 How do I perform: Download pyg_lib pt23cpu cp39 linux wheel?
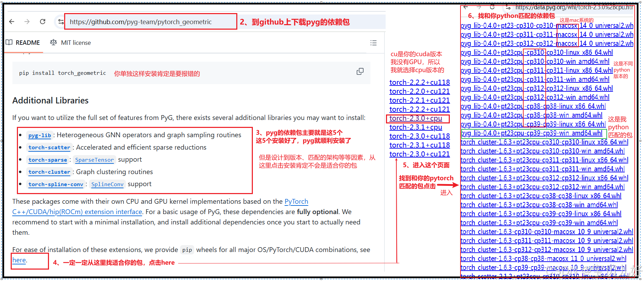[533, 124]
